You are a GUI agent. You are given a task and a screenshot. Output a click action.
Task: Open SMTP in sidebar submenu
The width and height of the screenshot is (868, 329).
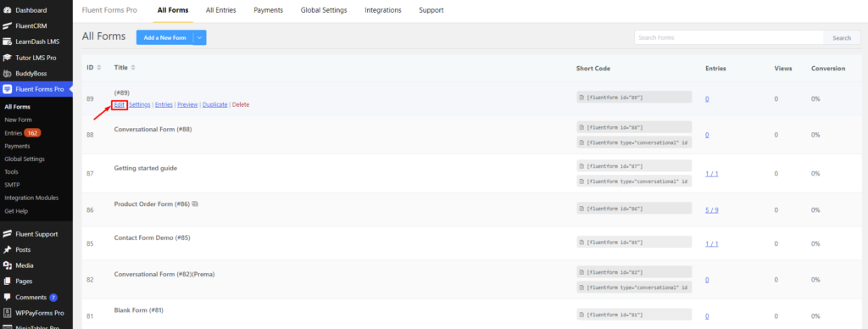(12, 185)
